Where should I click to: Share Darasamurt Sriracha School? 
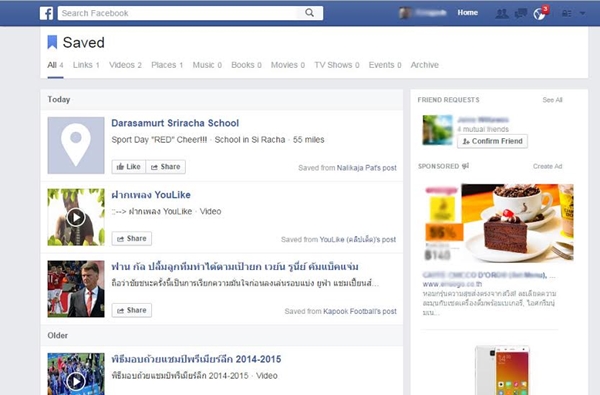pos(165,166)
